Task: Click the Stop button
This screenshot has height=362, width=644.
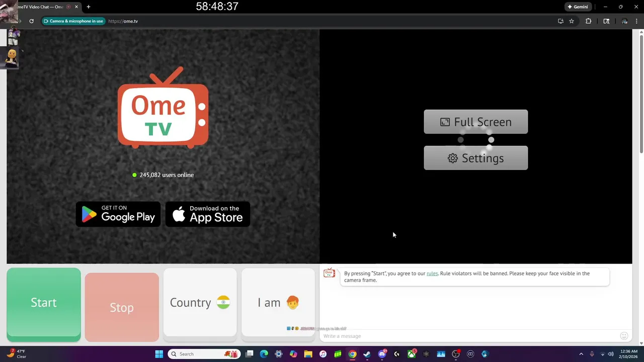Action: [122, 307]
